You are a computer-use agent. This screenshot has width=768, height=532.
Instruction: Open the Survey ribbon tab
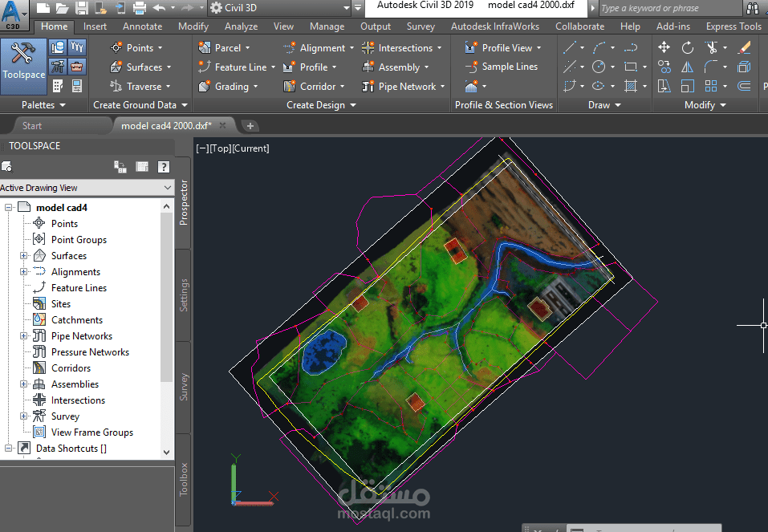coord(421,26)
